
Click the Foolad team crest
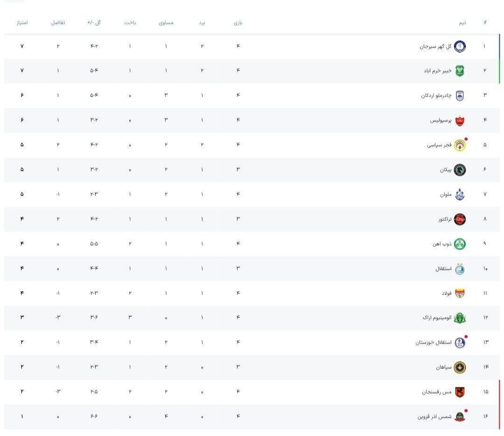tap(460, 293)
